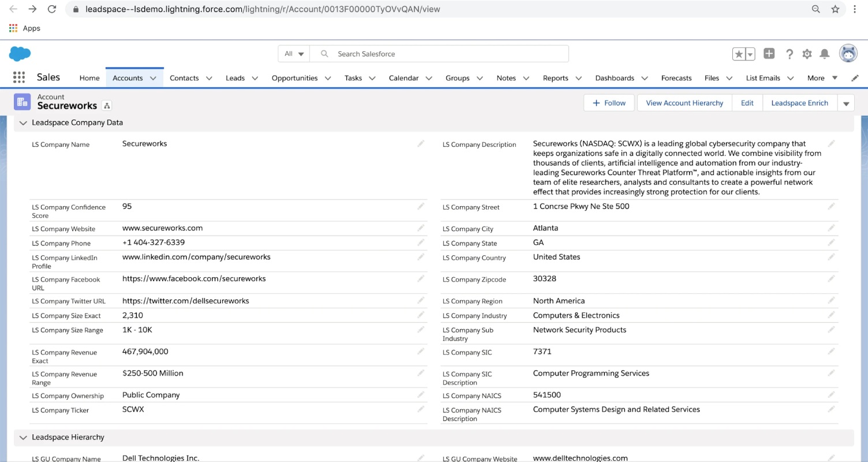The height and width of the screenshot is (462, 868).
Task: Collapse the Leadspace Company Data section
Action: click(23, 122)
